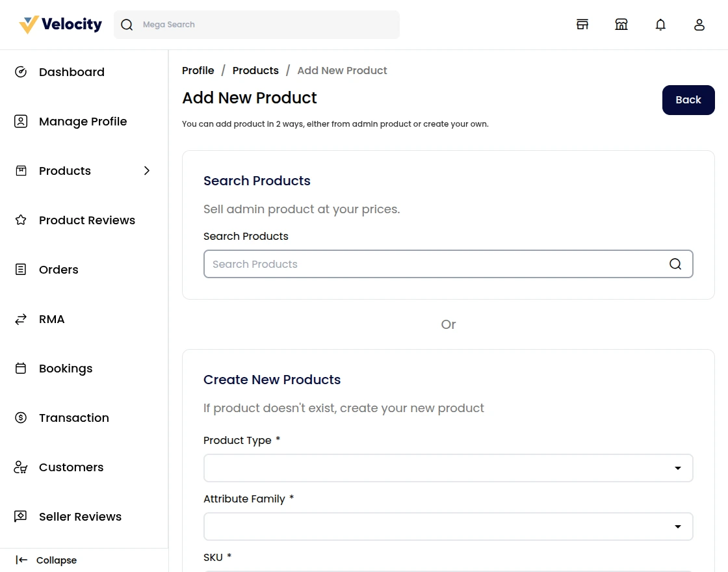Click the user account icon

[699, 24]
